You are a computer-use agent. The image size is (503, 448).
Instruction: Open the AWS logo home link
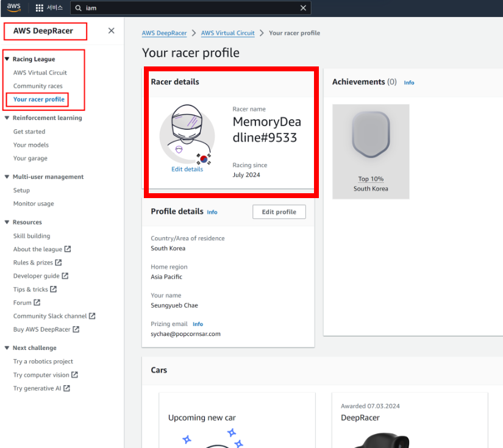pos(14,7)
